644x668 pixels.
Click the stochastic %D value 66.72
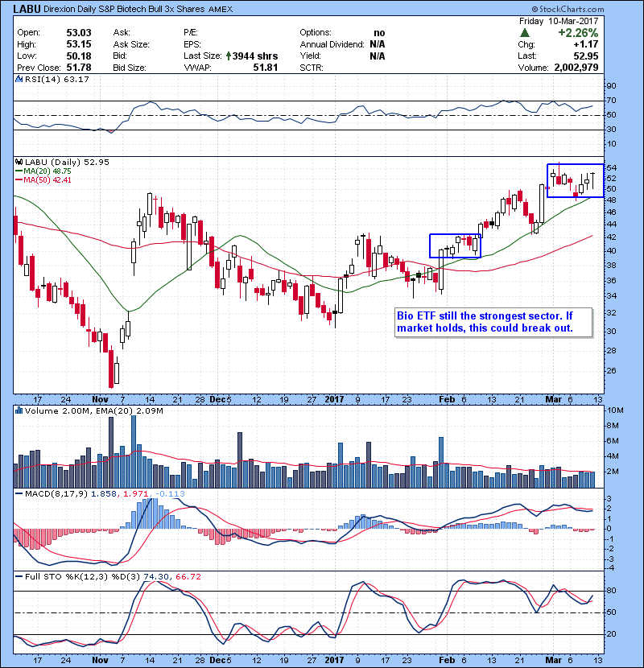pos(188,576)
